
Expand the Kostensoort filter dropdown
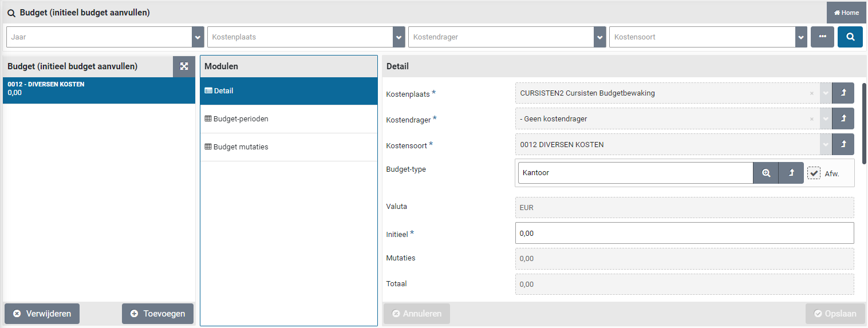click(x=800, y=37)
